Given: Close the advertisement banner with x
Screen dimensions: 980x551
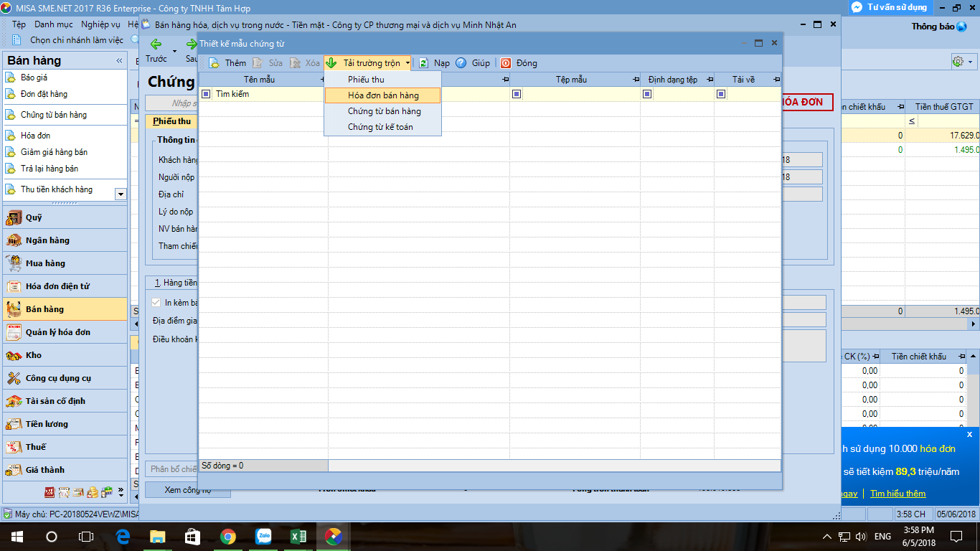Looking at the screenshot, I should (969, 434).
